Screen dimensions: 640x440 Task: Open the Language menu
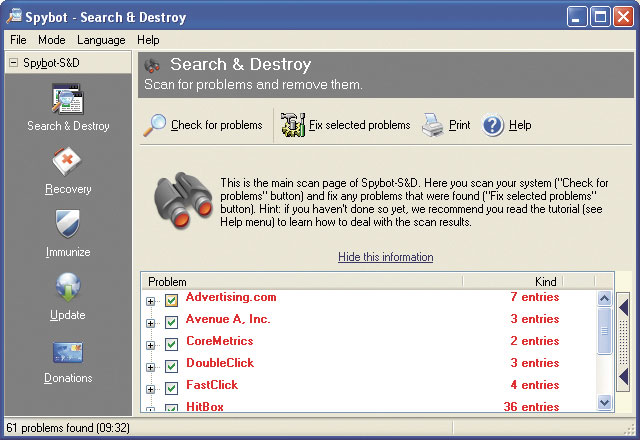point(101,40)
